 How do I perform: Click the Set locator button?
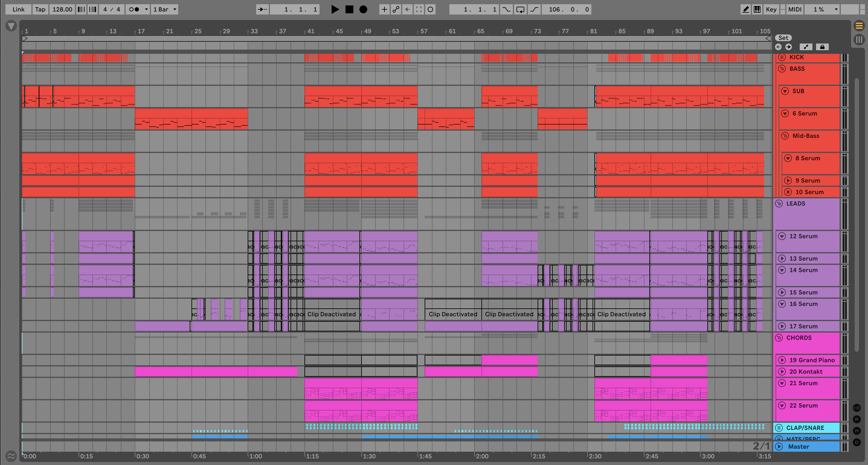coord(783,38)
